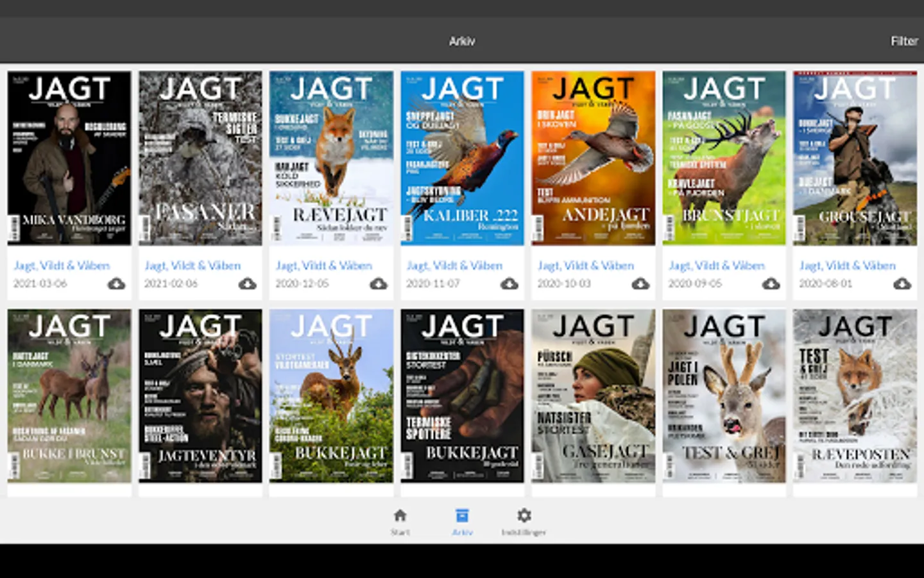Open the Rævejagt cover issue
Screen dimensions: 924x578
click(331, 158)
